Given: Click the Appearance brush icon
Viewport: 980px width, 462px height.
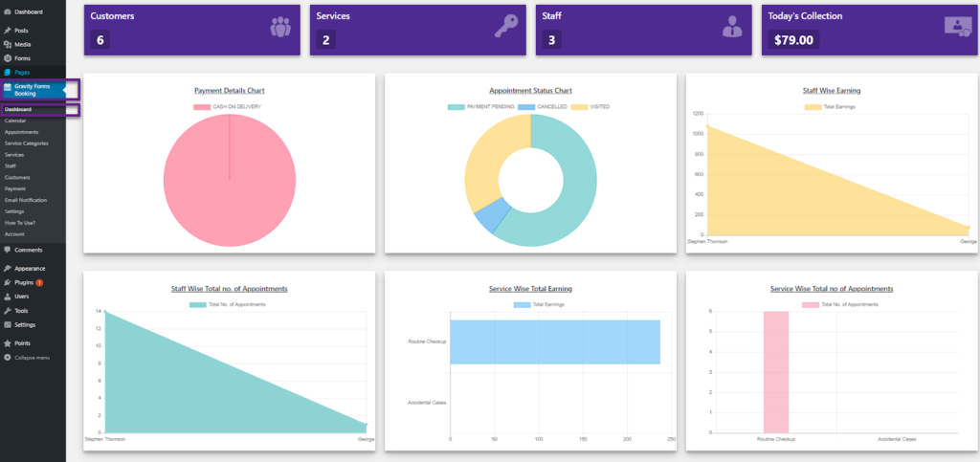Looking at the screenshot, I should [x=8, y=269].
